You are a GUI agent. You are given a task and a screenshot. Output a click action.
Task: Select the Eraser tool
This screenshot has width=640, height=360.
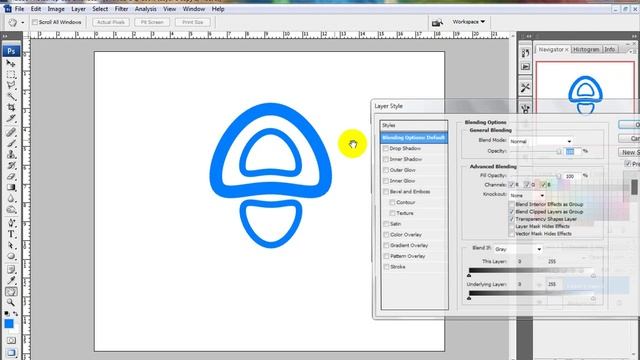pyautogui.click(x=11, y=176)
